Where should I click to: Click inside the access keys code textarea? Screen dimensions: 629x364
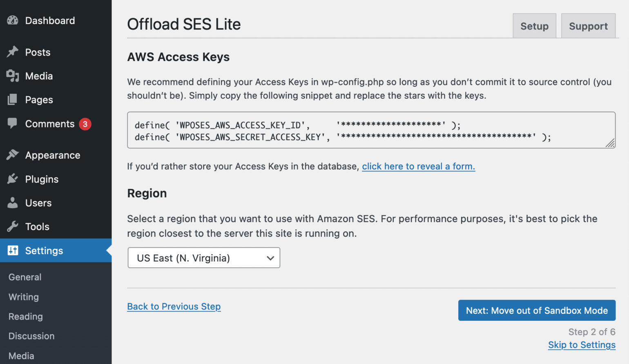pyautogui.click(x=371, y=130)
